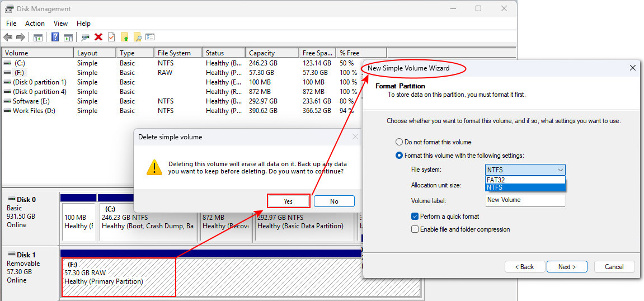This screenshot has width=644, height=301.
Task: Sort by the Layout column header
Action: click(95, 53)
